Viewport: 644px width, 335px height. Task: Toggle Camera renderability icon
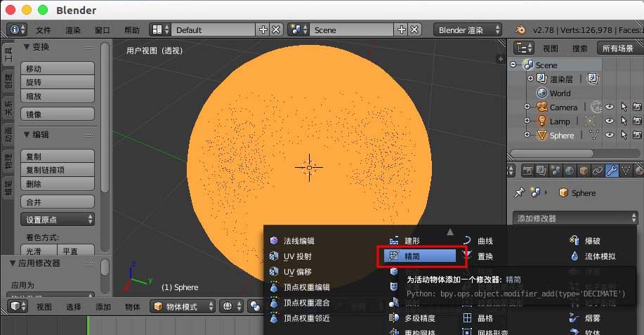(x=637, y=107)
